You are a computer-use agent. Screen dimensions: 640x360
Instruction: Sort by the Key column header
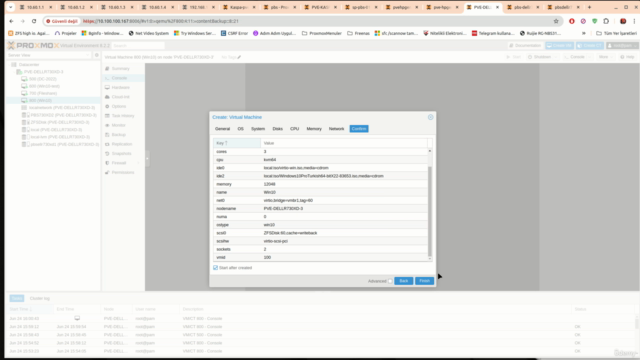coord(237,143)
